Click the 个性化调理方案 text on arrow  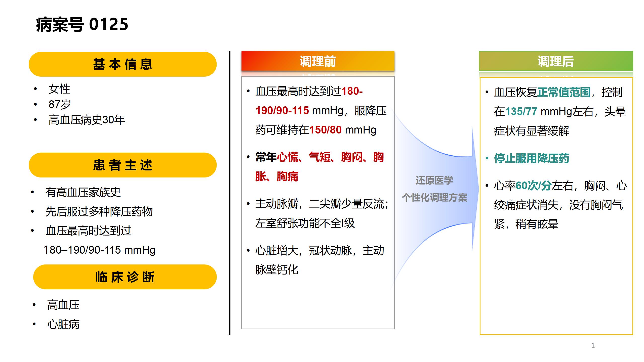point(434,198)
